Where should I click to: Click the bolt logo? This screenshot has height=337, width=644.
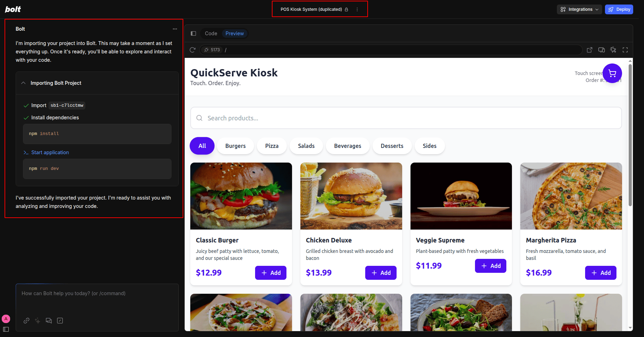pos(13,9)
